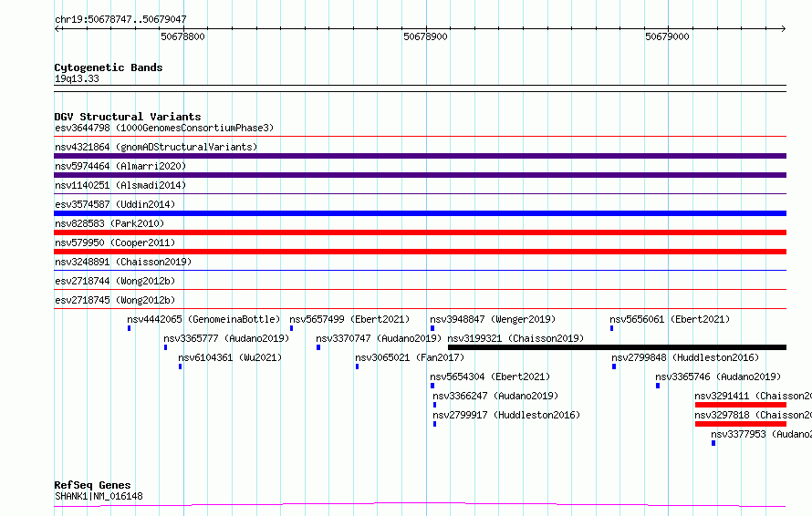Click the purple bar under nsv4321864
Viewport: 812px width, 516px height.
click(x=420, y=156)
